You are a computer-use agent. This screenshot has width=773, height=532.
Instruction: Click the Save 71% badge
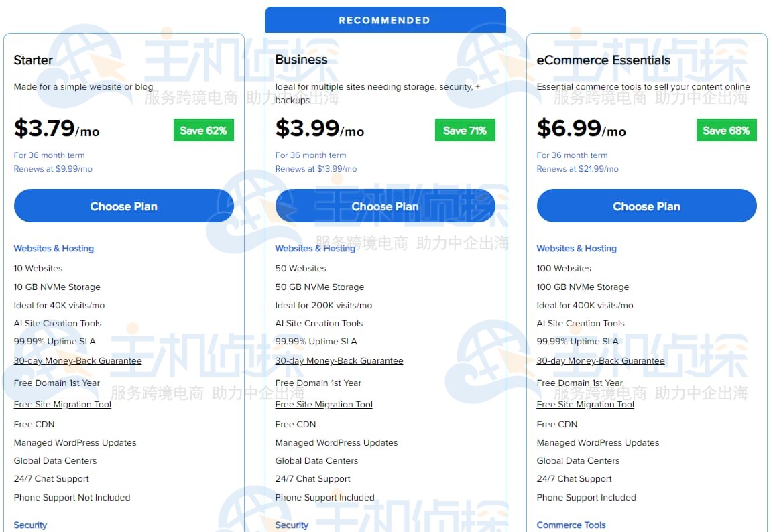465,131
